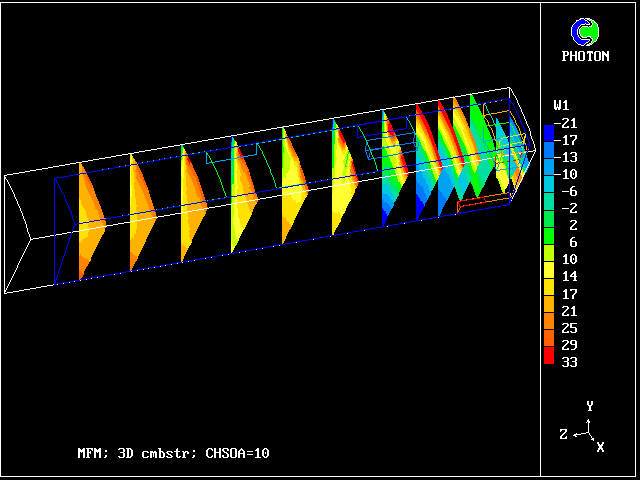
Task: Click the legend value 29
Action: click(567, 344)
